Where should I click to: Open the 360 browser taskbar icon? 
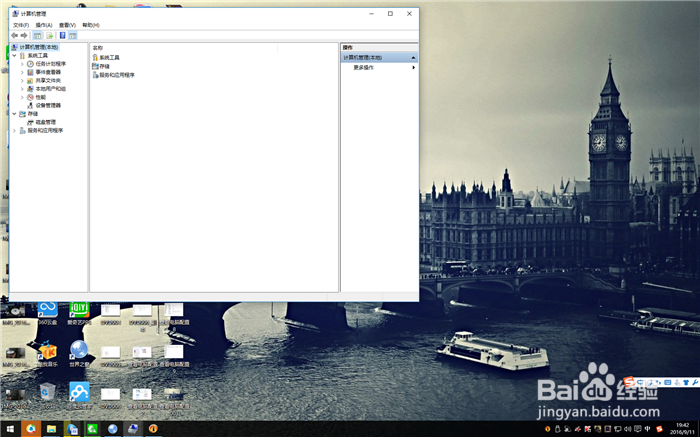31,429
